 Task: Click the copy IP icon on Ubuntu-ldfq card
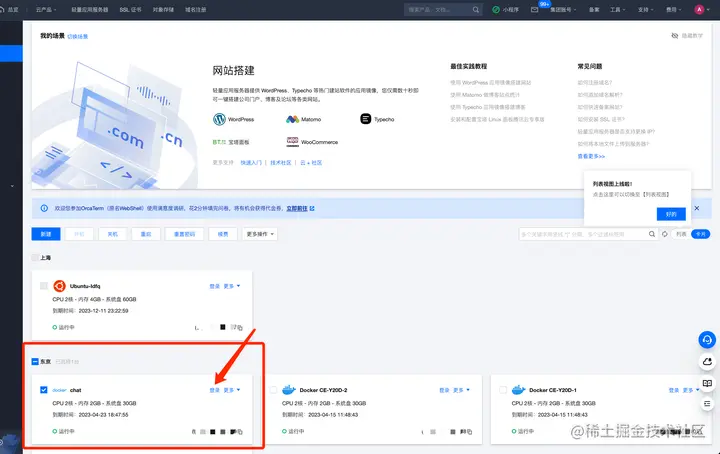[x=240, y=328]
